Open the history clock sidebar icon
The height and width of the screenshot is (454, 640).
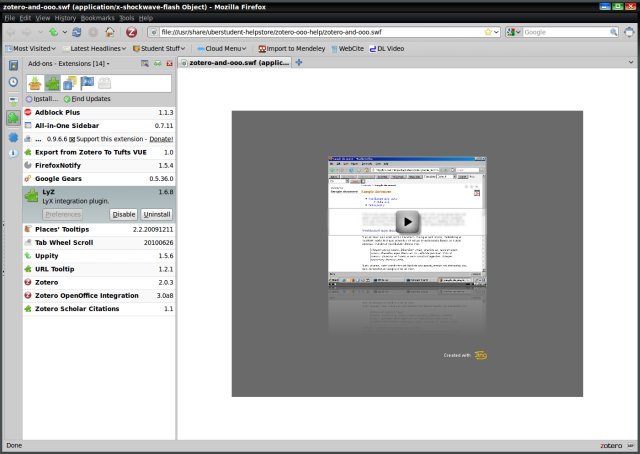[13, 82]
